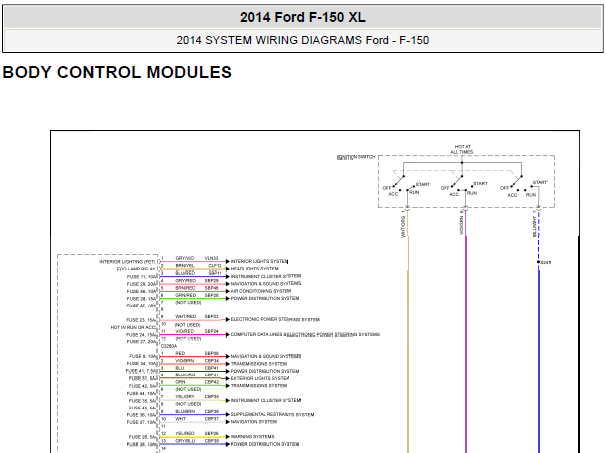
Task: Click the vertical 'WHT/ORG' wire label
Action: 403,227
